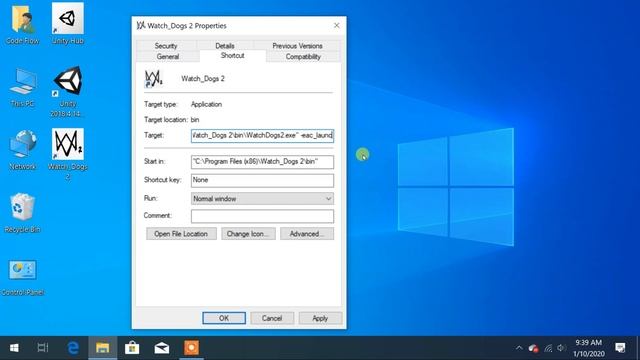Viewport: 640px width, 360px height.
Task: Click the Target type value Application
Action: click(207, 104)
